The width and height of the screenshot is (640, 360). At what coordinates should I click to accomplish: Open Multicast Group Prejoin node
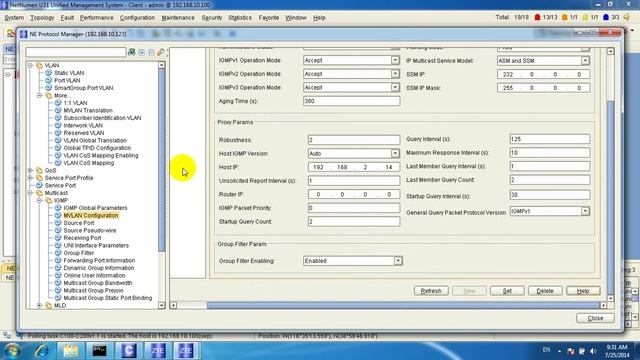[x=93, y=290]
